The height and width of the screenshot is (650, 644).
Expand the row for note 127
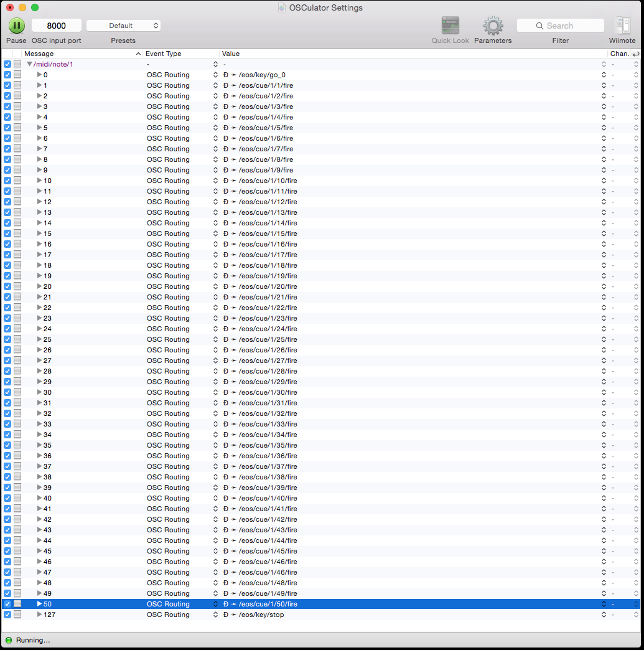pyautogui.click(x=39, y=615)
